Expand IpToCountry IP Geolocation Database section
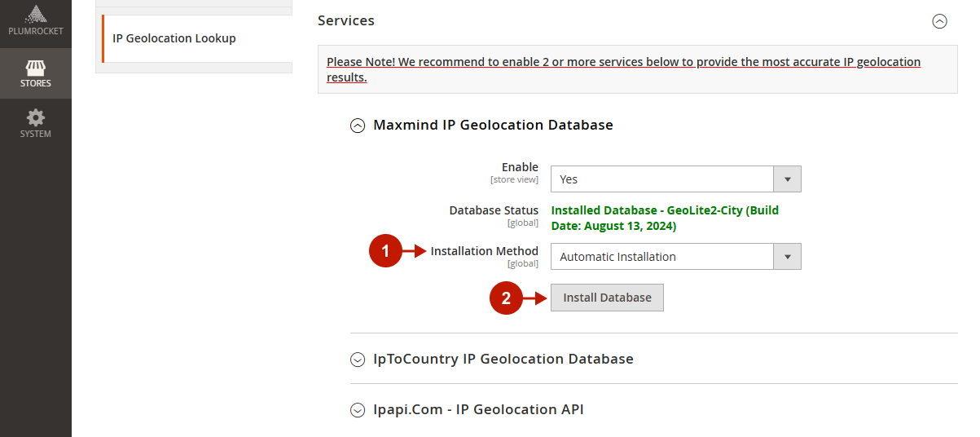 click(357, 360)
